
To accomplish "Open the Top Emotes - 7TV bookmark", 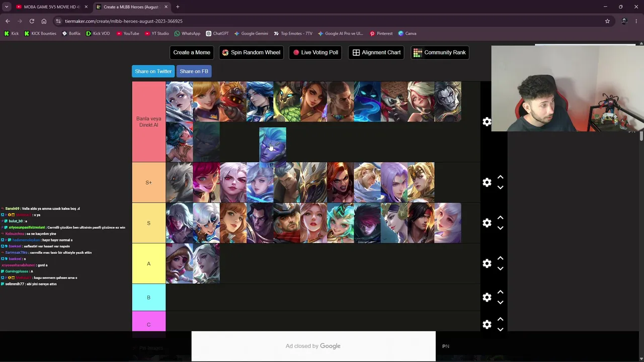I will (x=293, y=33).
